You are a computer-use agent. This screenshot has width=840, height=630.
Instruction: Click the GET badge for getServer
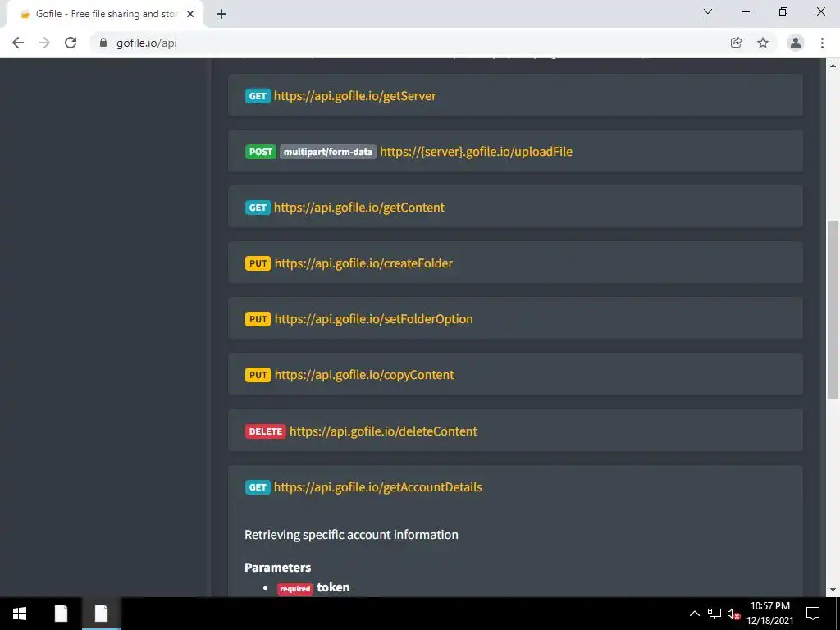click(x=258, y=96)
